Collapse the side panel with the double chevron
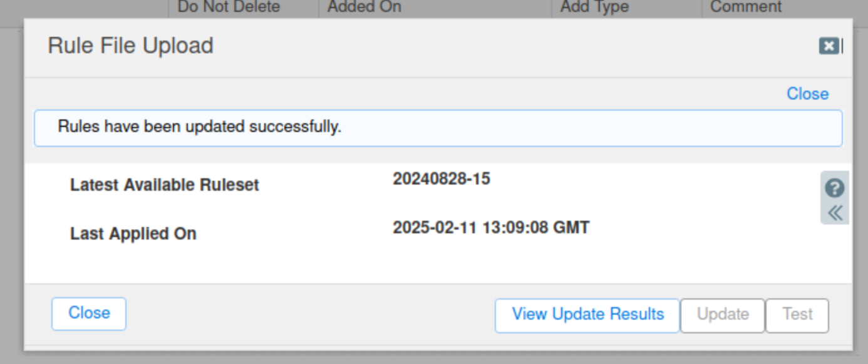This screenshot has height=364, width=868. (835, 213)
